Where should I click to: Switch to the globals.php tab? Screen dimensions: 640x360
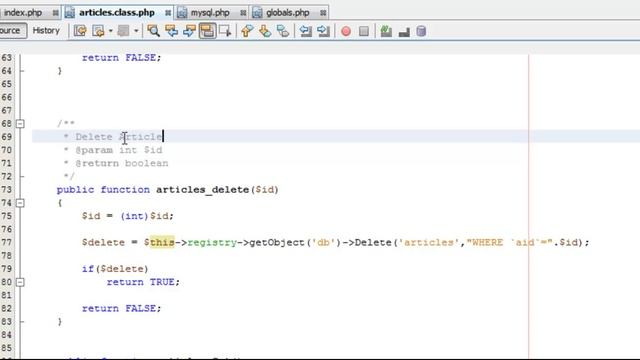coord(288,13)
